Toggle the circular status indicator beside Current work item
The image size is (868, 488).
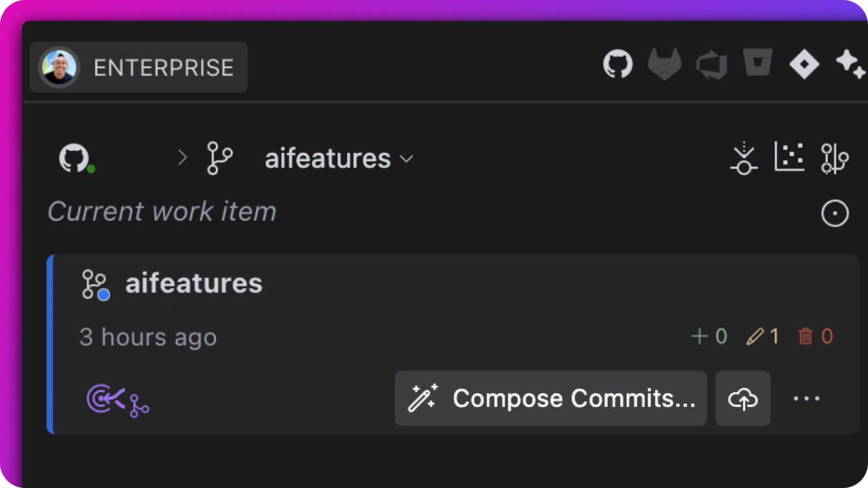pyautogui.click(x=835, y=213)
